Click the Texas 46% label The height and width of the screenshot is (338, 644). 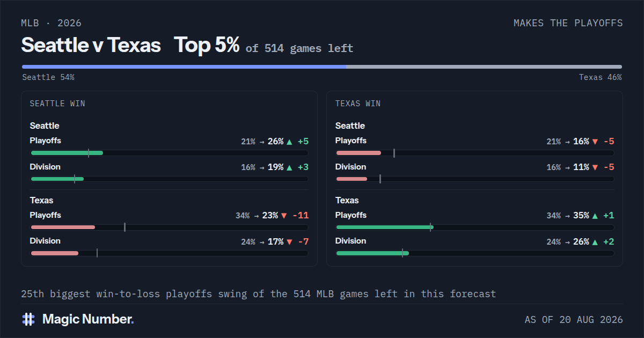click(600, 77)
